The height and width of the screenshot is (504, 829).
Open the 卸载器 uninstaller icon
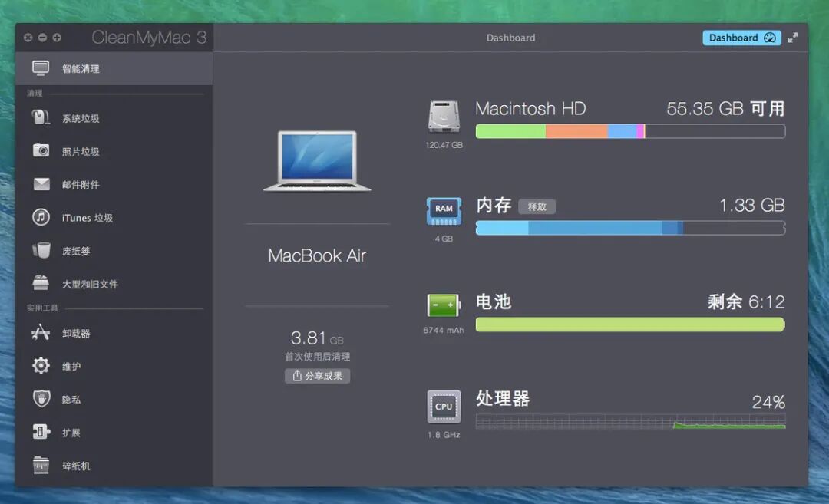[x=41, y=332]
